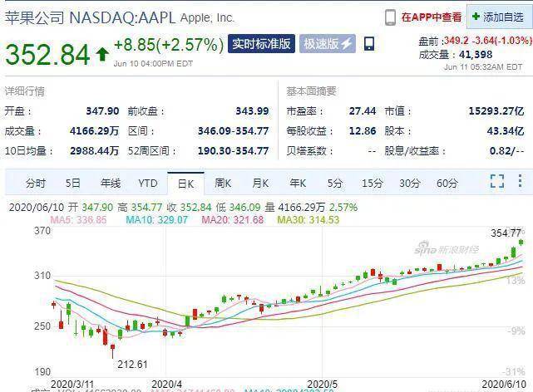Click the pre-market 成交量 41,398 value
This screenshot has width=533, height=392.
point(476,54)
